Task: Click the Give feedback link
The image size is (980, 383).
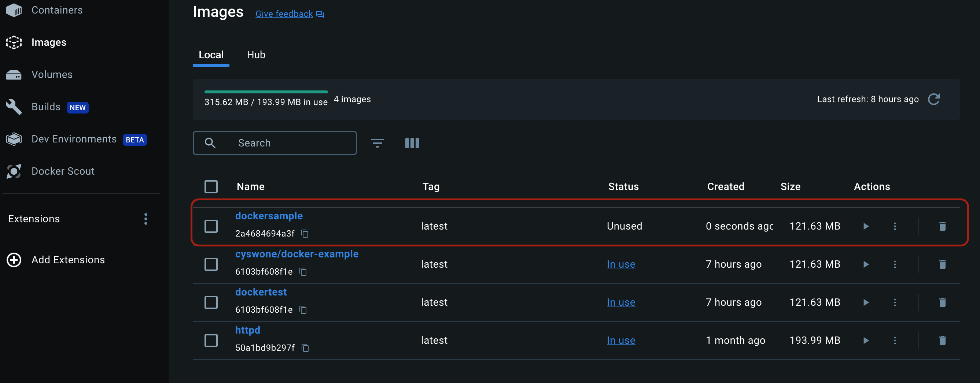Action: pyautogui.click(x=284, y=14)
